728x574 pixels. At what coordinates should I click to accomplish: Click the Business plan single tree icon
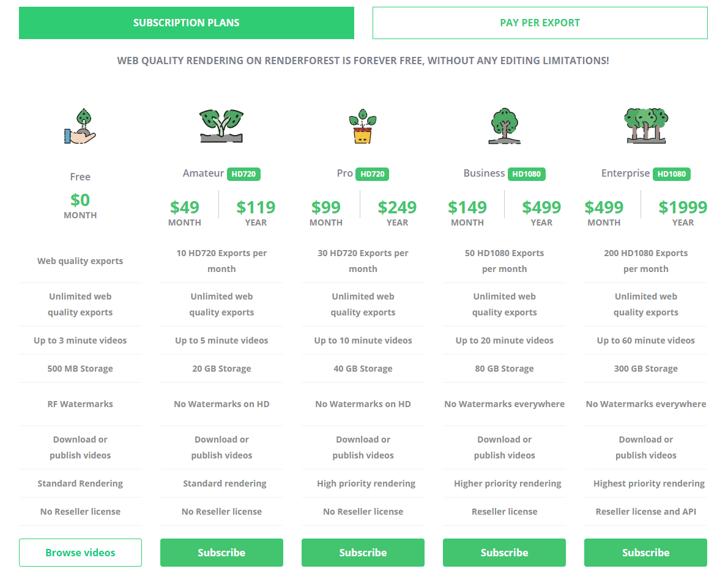(x=504, y=126)
